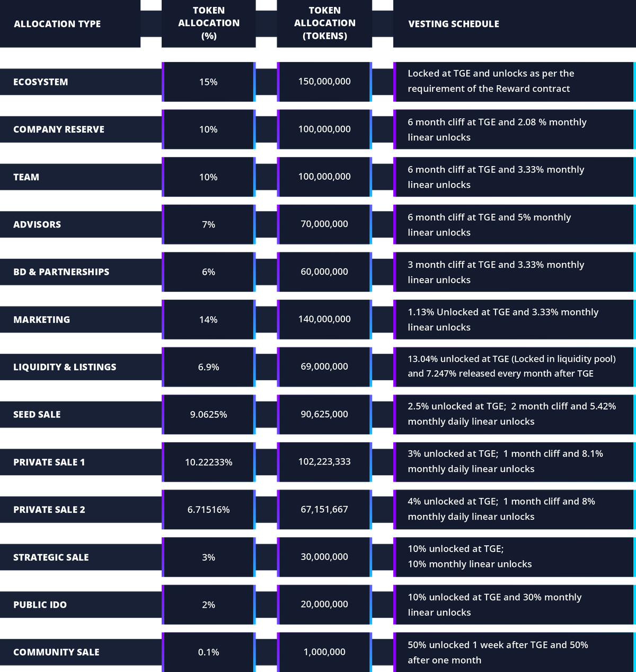Click the Ecosystem vesting schedule description

coord(491,81)
